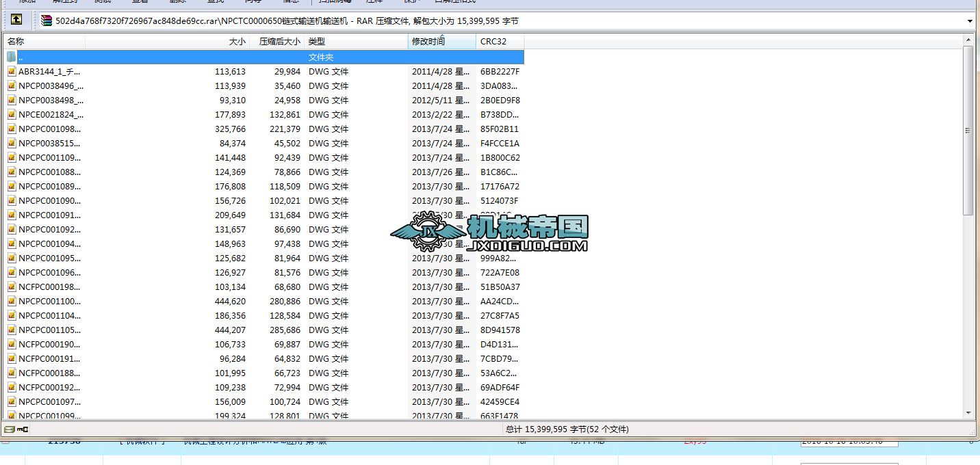Click the file icon beside NPCP0038496_

[12, 86]
